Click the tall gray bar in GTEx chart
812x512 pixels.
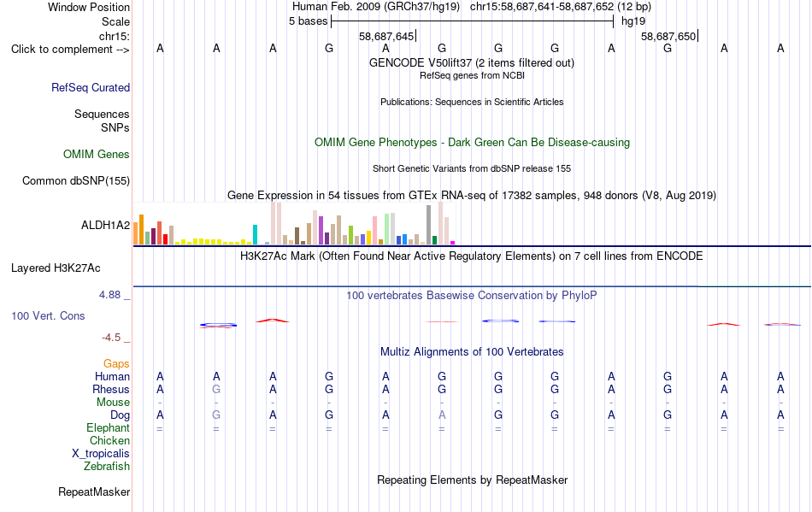tap(428, 225)
